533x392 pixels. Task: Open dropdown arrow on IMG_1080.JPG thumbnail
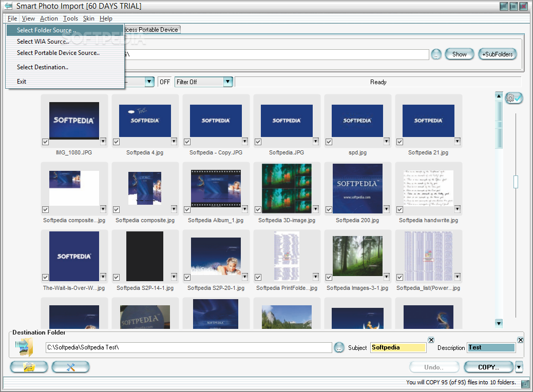click(103, 141)
